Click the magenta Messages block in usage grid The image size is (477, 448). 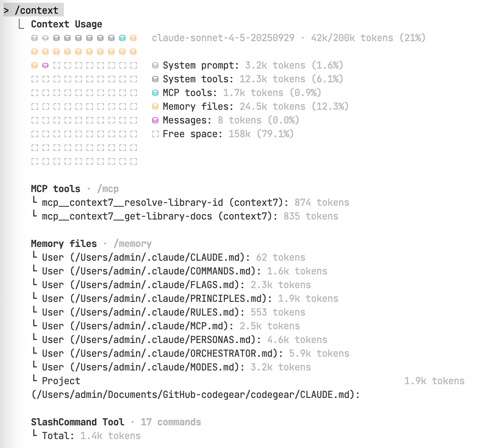[x=45, y=66]
